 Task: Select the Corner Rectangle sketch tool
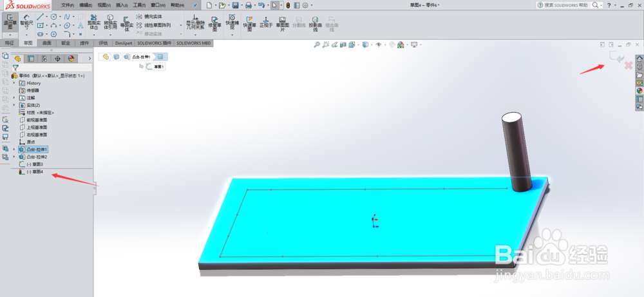coord(40,26)
